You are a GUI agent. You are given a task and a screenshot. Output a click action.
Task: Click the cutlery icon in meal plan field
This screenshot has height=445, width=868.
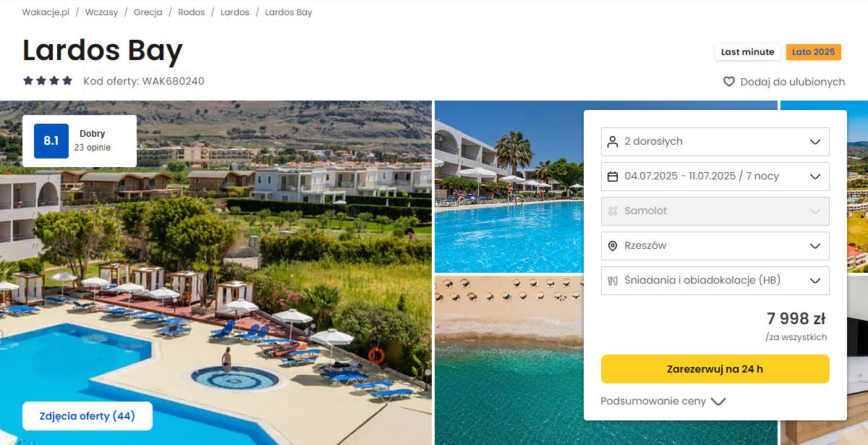coord(613,281)
